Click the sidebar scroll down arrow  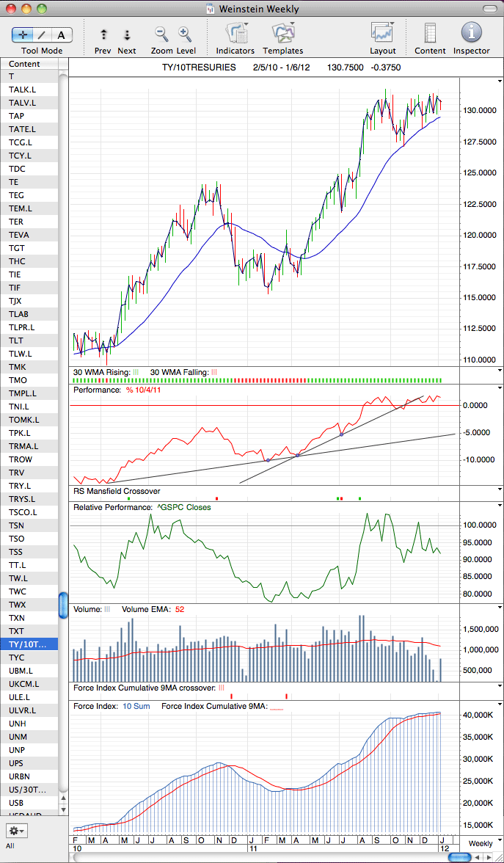[x=63, y=809]
